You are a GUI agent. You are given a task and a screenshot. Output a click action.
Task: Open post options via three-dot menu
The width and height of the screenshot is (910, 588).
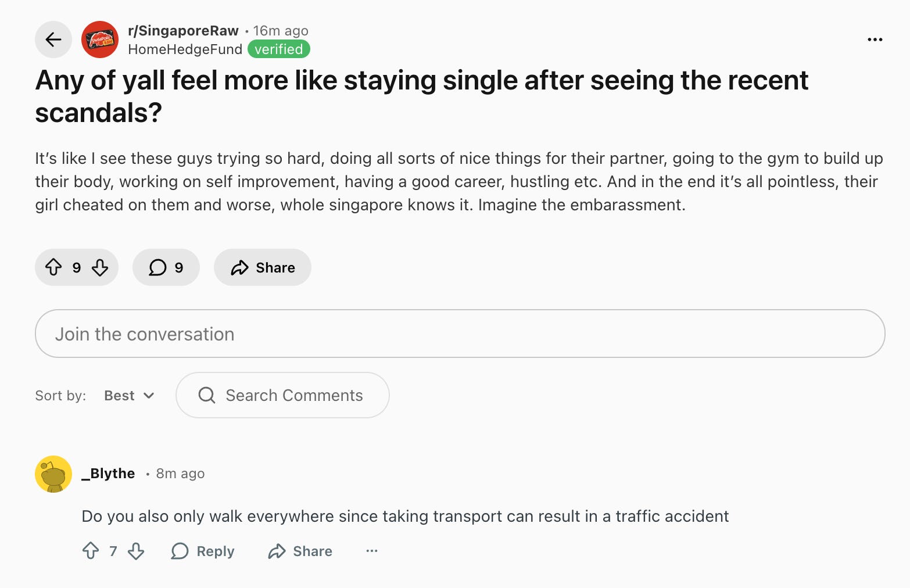coord(875,40)
